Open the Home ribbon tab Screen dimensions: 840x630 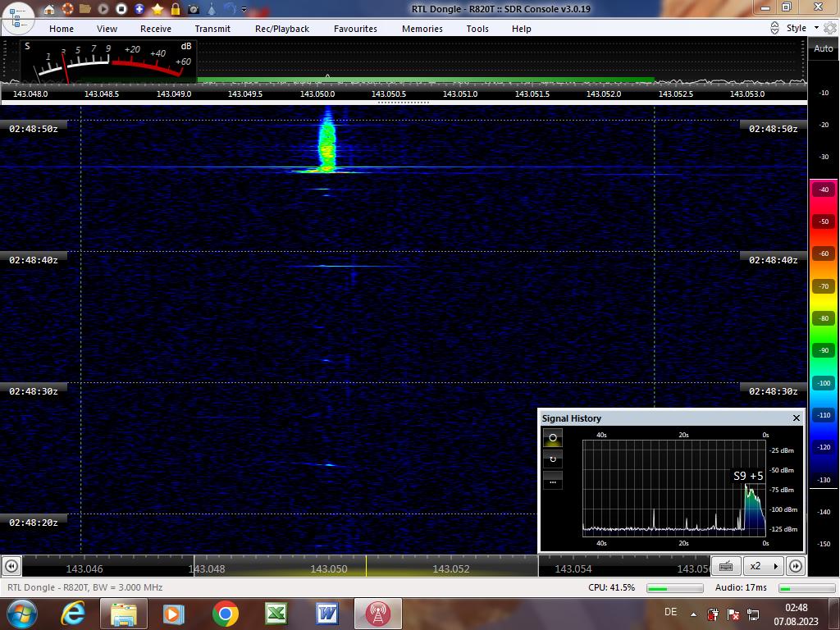[x=62, y=29]
